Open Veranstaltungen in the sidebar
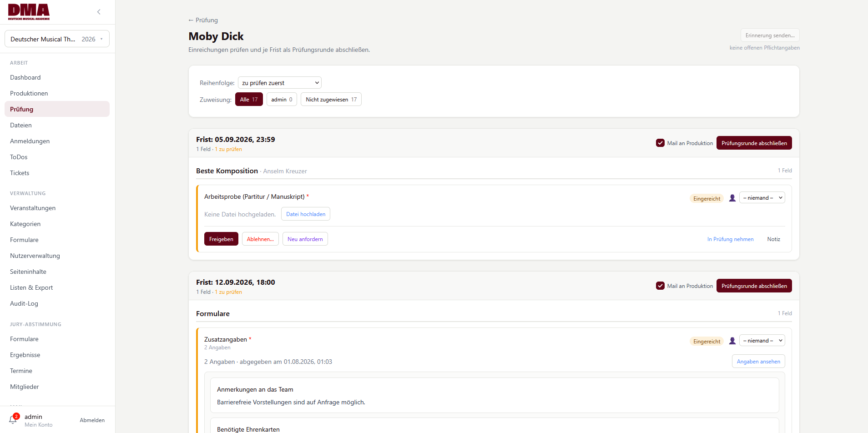868x433 pixels. (x=57, y=208)
